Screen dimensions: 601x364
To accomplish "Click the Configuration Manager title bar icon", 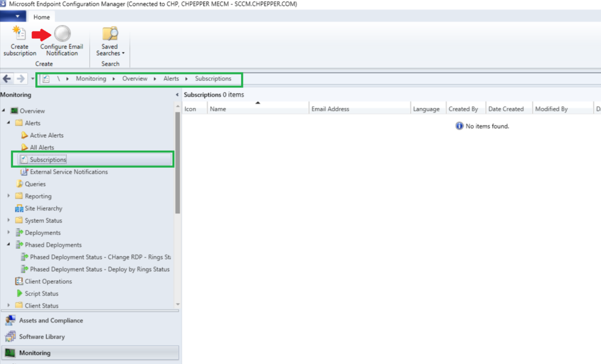I will (3, 4).
